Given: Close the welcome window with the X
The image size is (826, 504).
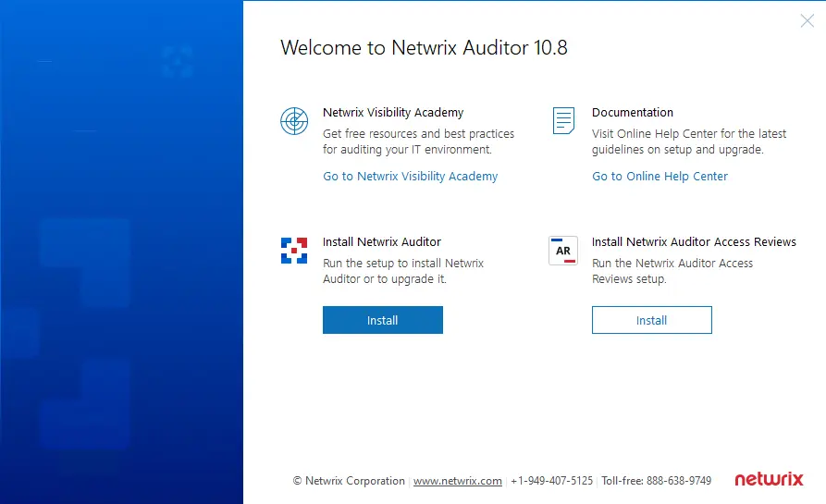Looking at the screenshot, I should (x=807, y=21).
